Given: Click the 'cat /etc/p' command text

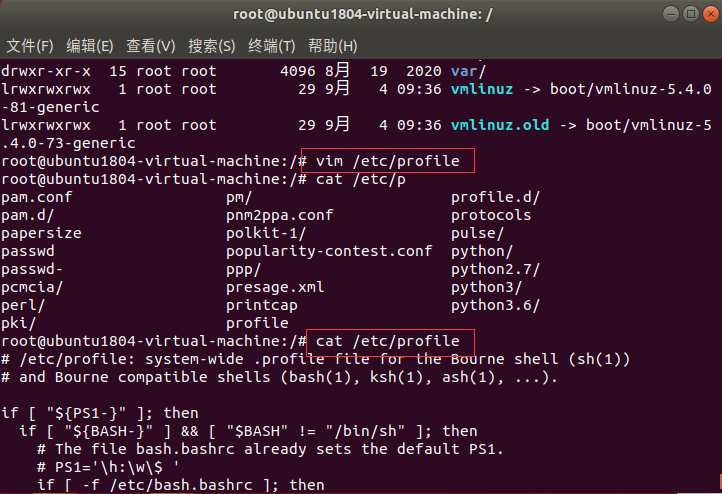Looking at the screenshot, I should click(x=361, y=179).
